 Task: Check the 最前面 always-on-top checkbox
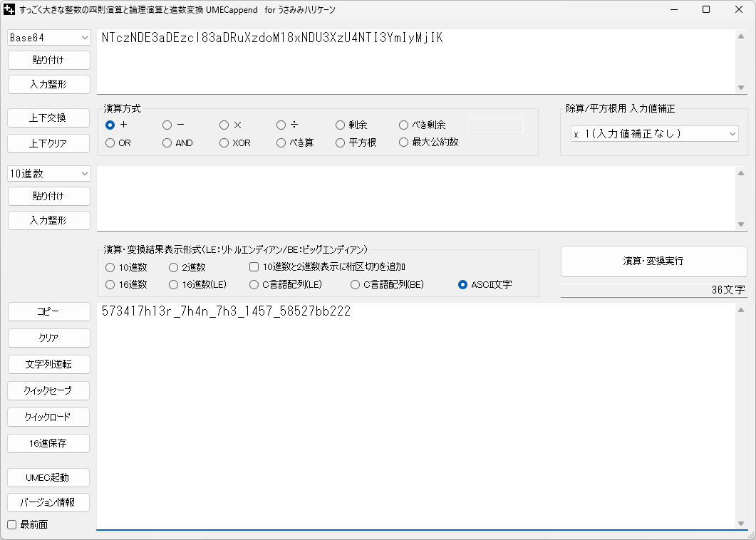(x=11, y=524)
